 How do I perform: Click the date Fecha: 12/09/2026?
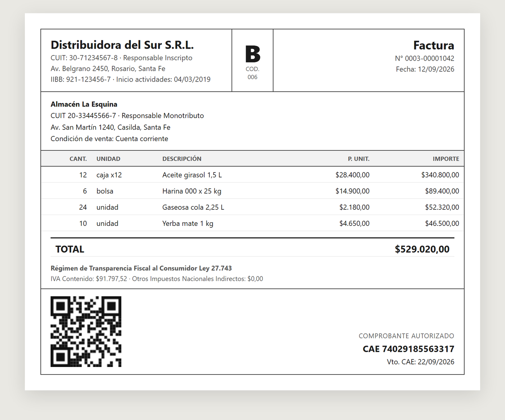click(425, 69)
